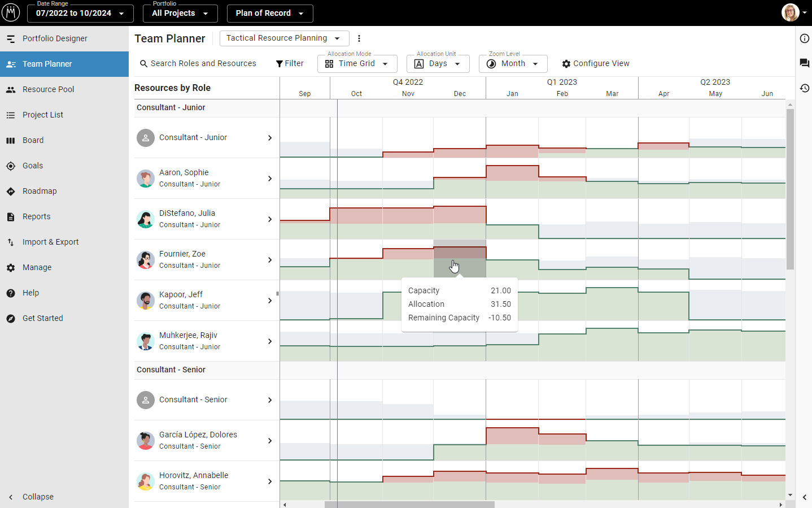The height and width of the screenshot is (508, 812).
Task: Expand the Zoom Level Month dropdown
Action: click(x=513, y=64)
